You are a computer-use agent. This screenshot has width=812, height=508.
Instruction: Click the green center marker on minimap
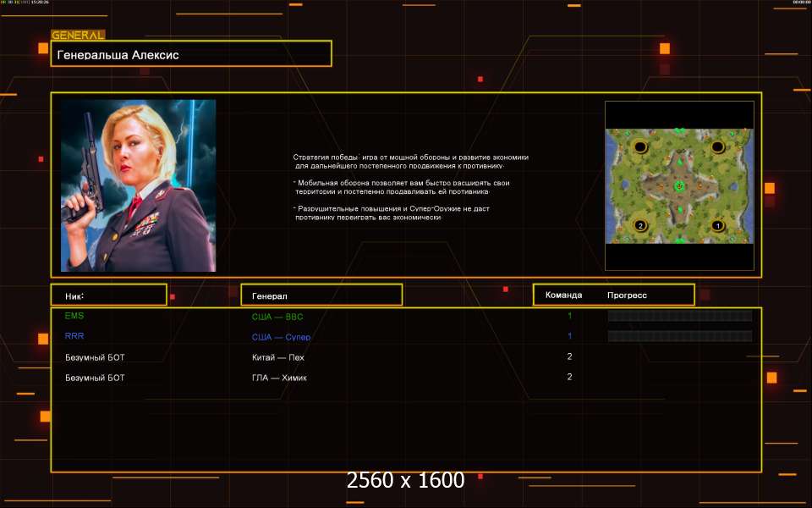coord(678,185)
